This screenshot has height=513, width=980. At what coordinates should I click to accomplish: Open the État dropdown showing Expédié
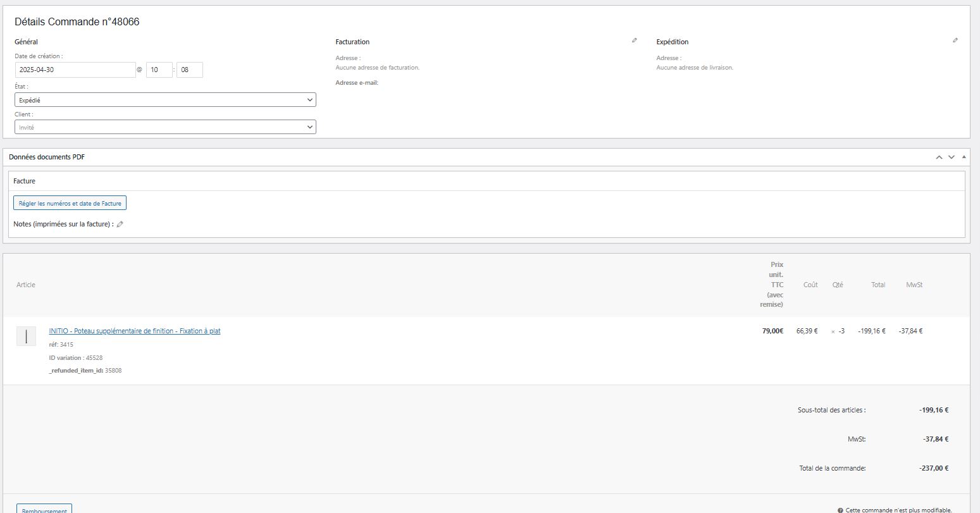coord(165,100)
